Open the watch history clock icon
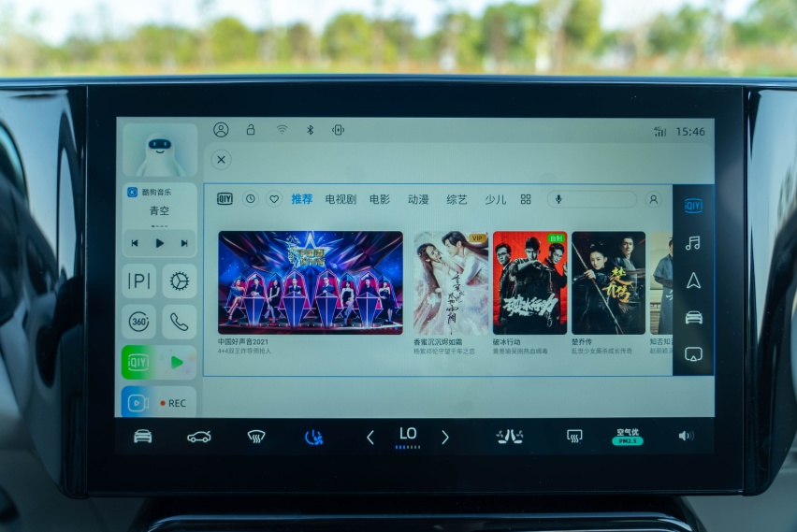Image resolution: width=797 pixels, height=532 pixels. pyautogui.click(x=250, y=199)
